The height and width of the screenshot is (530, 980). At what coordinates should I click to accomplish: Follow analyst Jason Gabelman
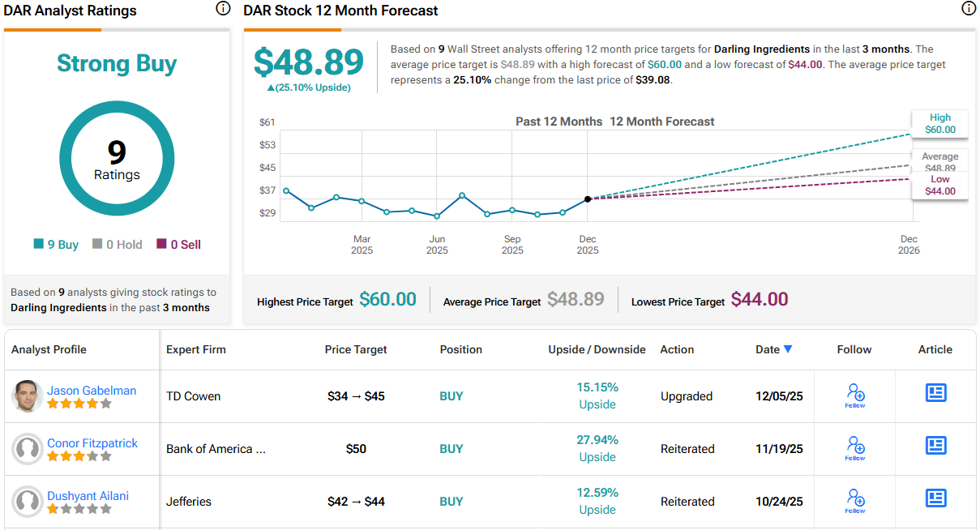tap(854, 395)
